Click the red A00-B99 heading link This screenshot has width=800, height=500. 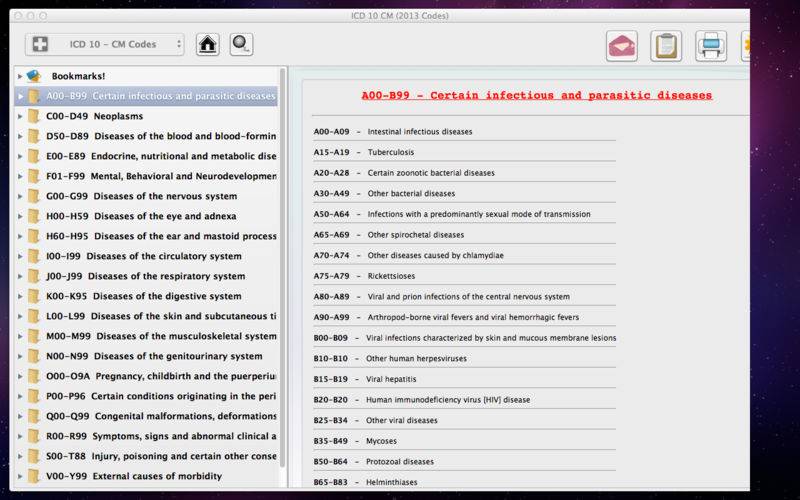pyautogui.click(x=537, y=95)
